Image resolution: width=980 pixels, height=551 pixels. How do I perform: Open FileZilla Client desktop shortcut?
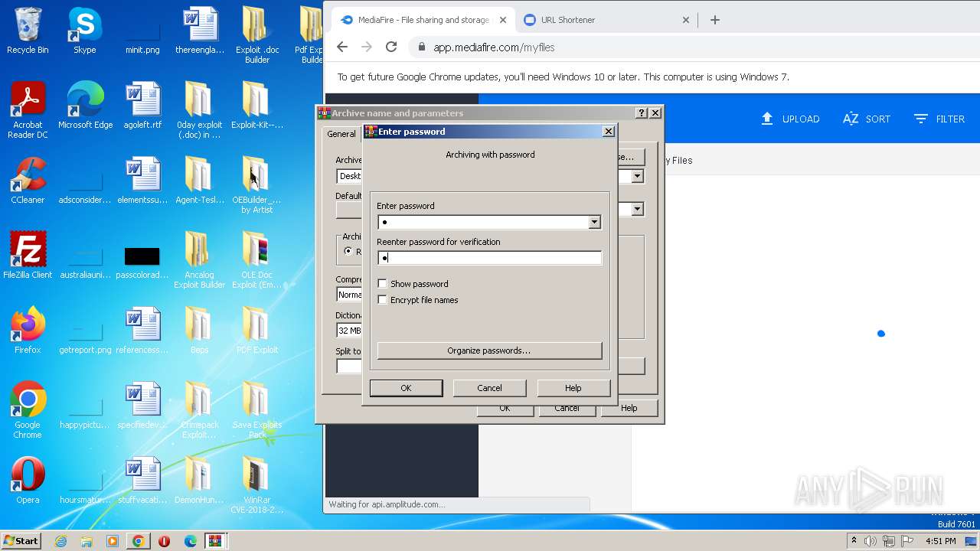pos(28,256)
